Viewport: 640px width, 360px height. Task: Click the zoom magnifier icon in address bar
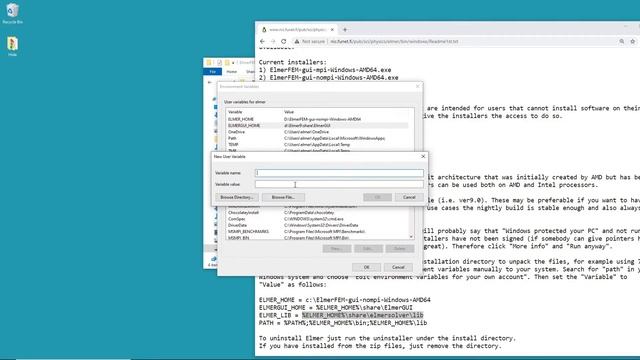[x=622, y=41]
